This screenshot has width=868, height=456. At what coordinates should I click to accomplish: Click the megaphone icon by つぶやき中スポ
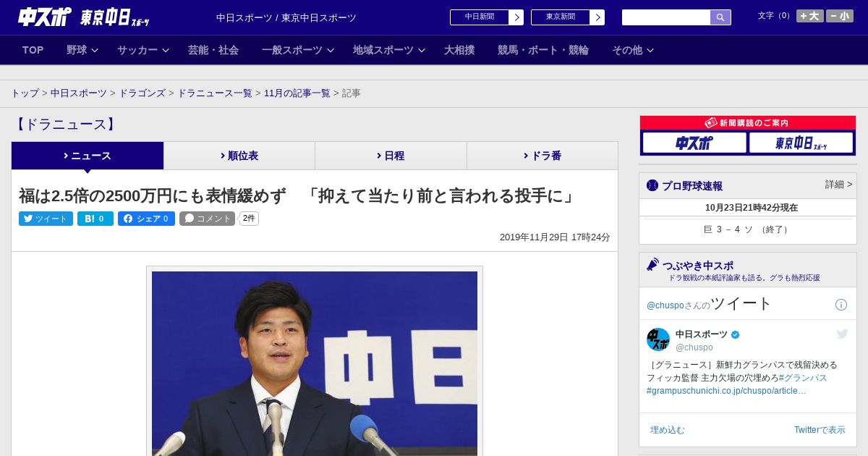tap(652, 265)
